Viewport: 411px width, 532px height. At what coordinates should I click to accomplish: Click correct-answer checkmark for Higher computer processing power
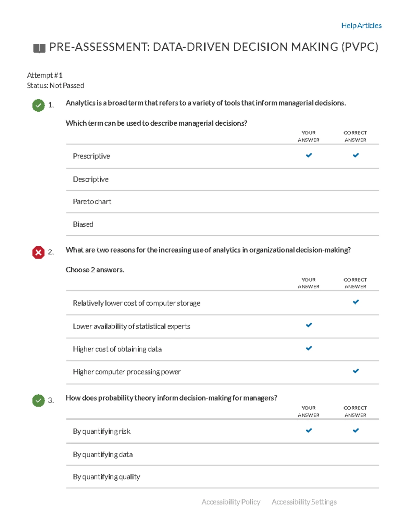coord(356,371)
